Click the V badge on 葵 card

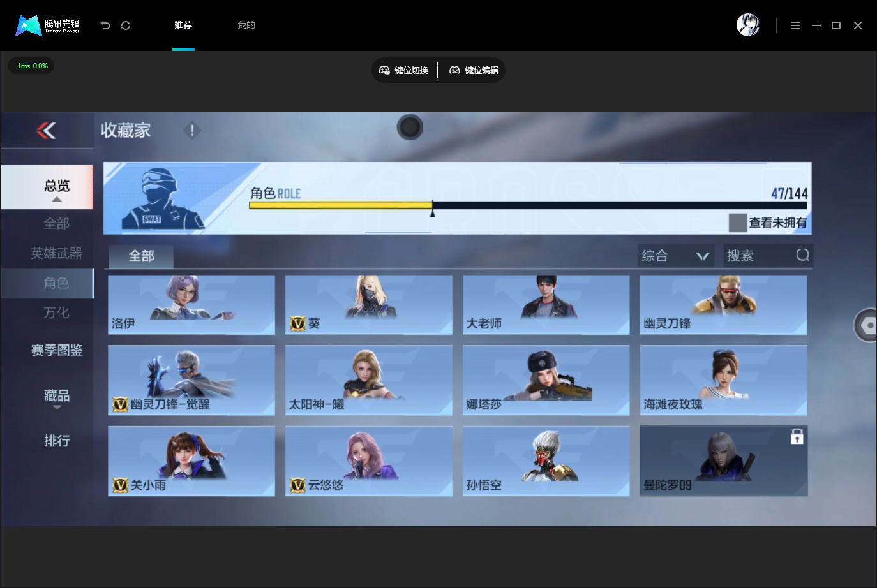click(x=297, y=323)
